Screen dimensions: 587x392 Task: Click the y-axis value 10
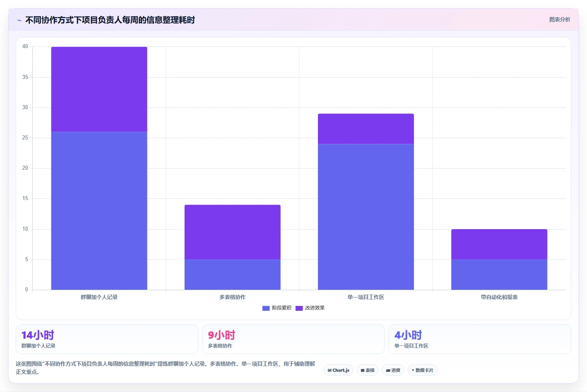(25, 229)
